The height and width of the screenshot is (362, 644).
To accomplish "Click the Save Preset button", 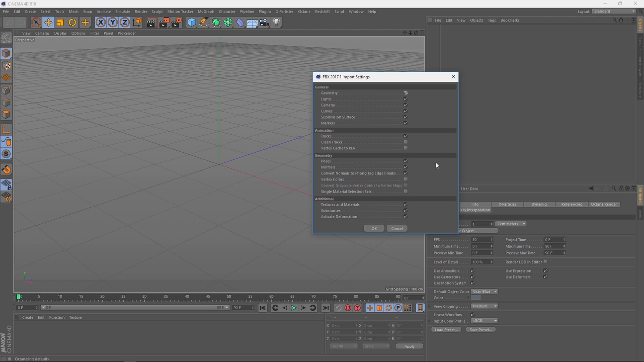I will coord(481,330).
